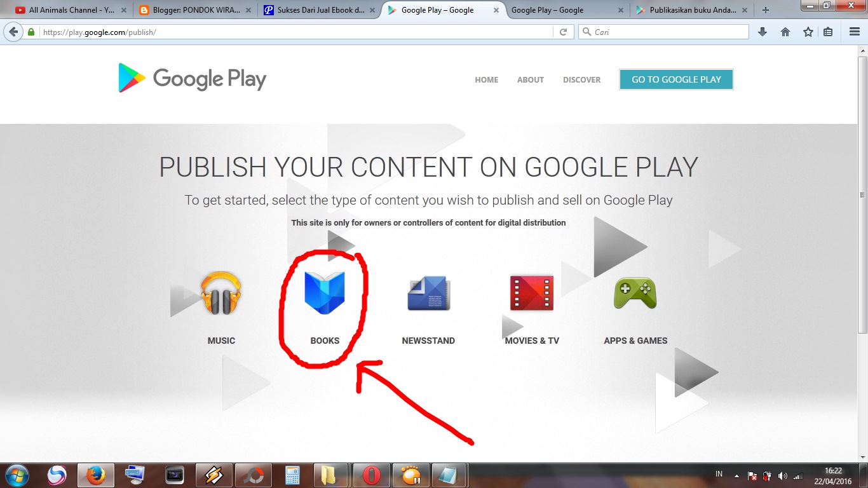This screenshot has width=868, height=488.
Task: Click the BOOKS label
Action: coord(325,341)
